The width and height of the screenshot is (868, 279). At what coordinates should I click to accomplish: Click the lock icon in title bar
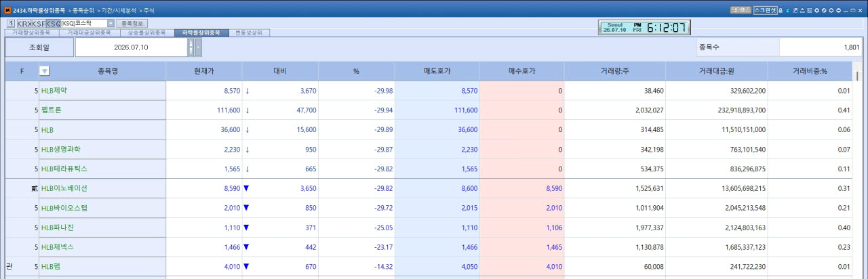click(x=781, y=11)
